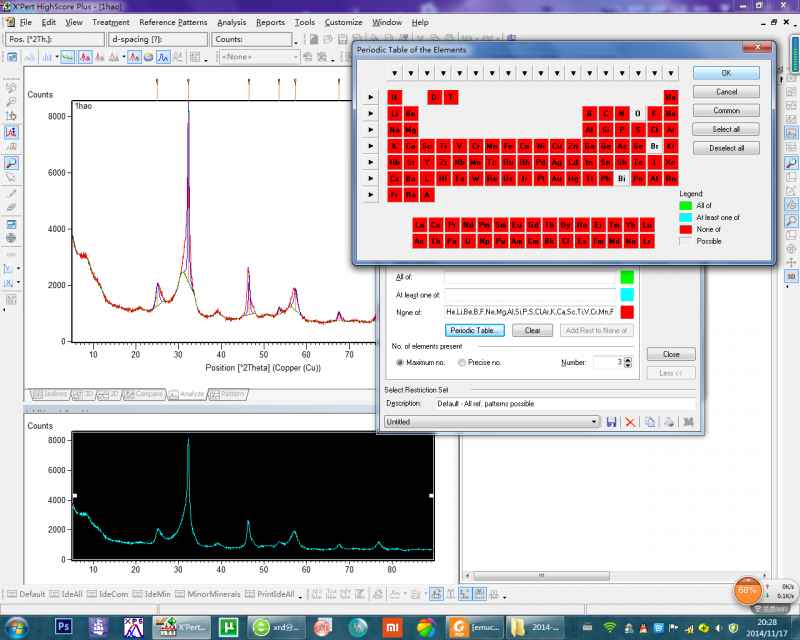Screen dimensions: 800x640
Task: Click the Fe element cell
Action: tap(509, 146)
